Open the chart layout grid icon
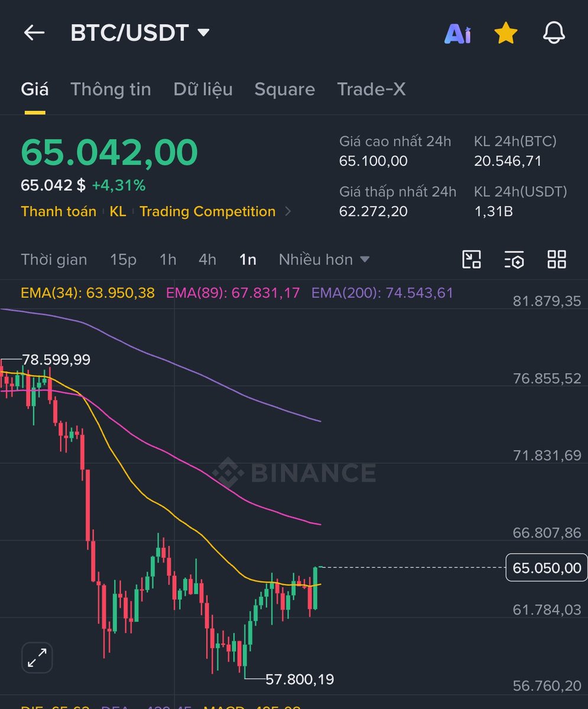Screen dimensions: 588x709 pyautogui.click(x=557, y=259)
